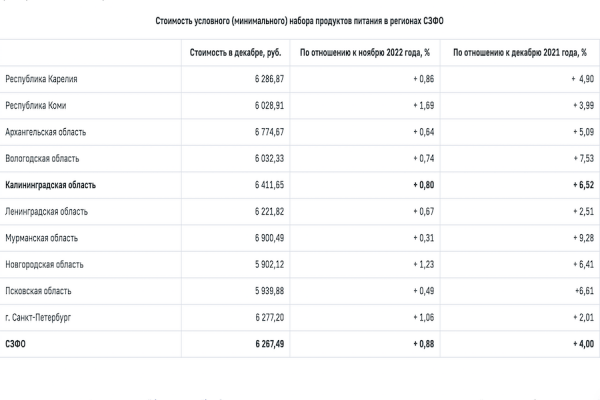This screenshot has width=600, height=400.
Task: Click the декабрю 2021 года column header
Action: pyautogui.click(x=520, y=52)
